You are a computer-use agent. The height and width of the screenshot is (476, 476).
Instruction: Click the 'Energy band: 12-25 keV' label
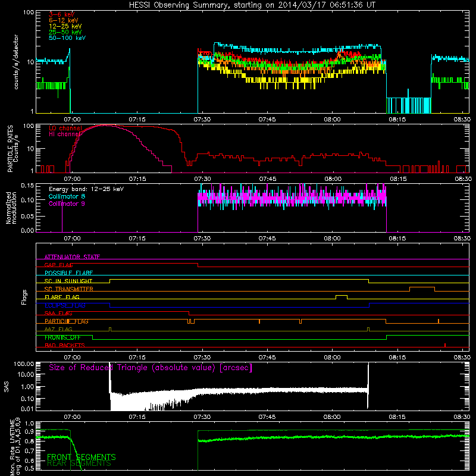click(86, 189)
